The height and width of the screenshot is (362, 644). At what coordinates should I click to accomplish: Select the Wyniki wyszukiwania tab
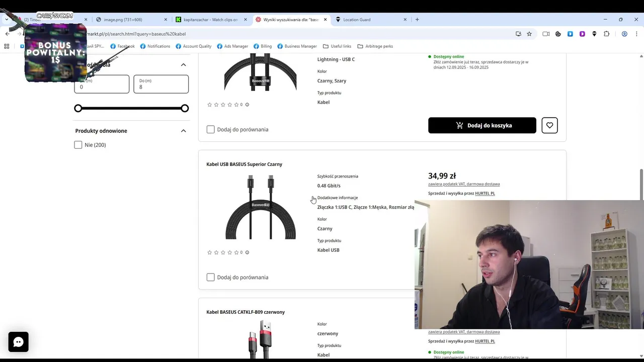tap(291, 20)
